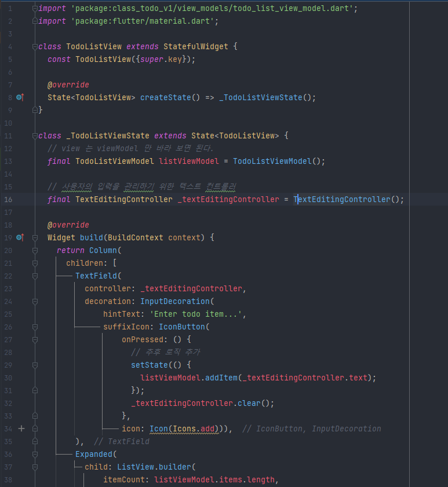
Task: Click line number 13 in the gutter
Action: (x=8, y=161)
